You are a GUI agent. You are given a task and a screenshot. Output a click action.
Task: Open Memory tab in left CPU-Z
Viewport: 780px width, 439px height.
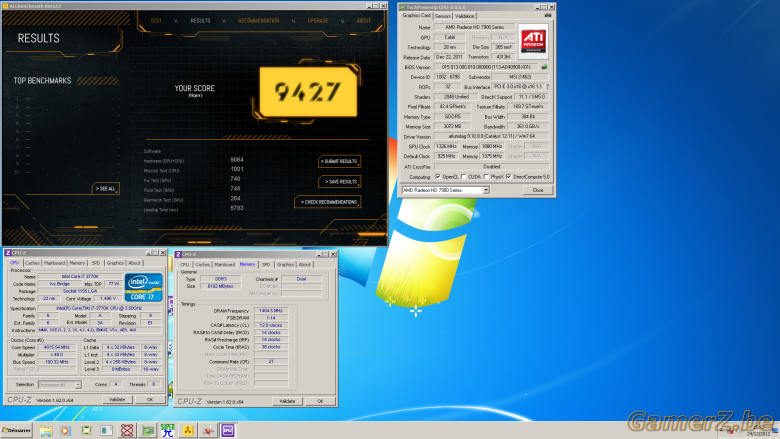[77, 263]
